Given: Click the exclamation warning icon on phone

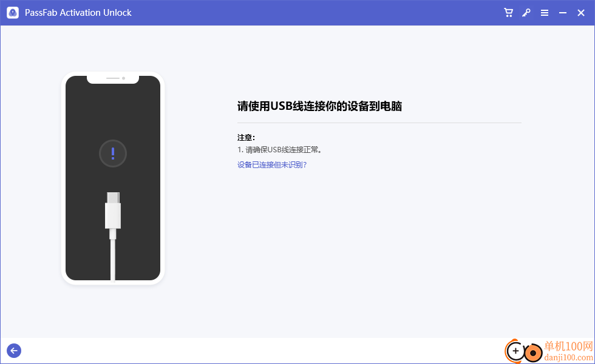Looking at the screenshot, I should (x=113, y=153).
